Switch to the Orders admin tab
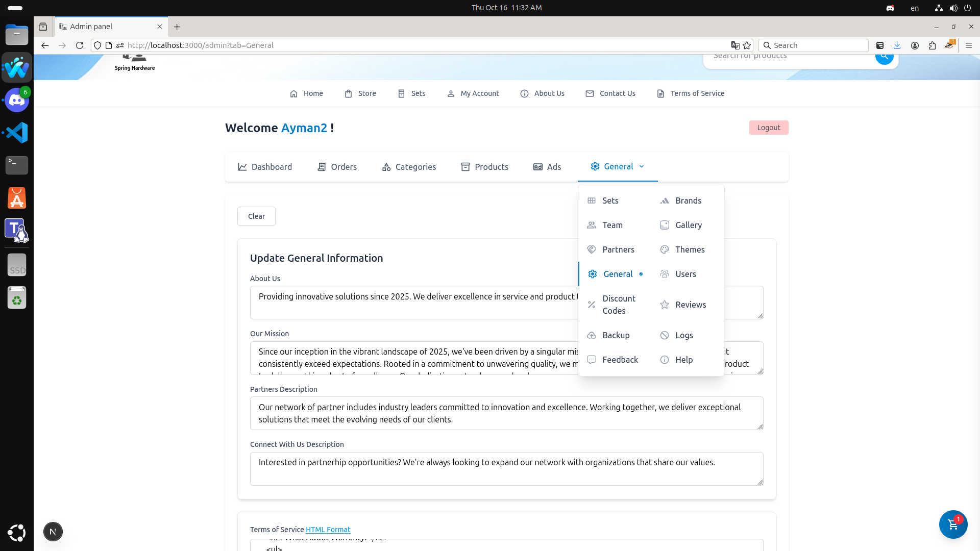This screenshot has height=551, width=980. 337,167
